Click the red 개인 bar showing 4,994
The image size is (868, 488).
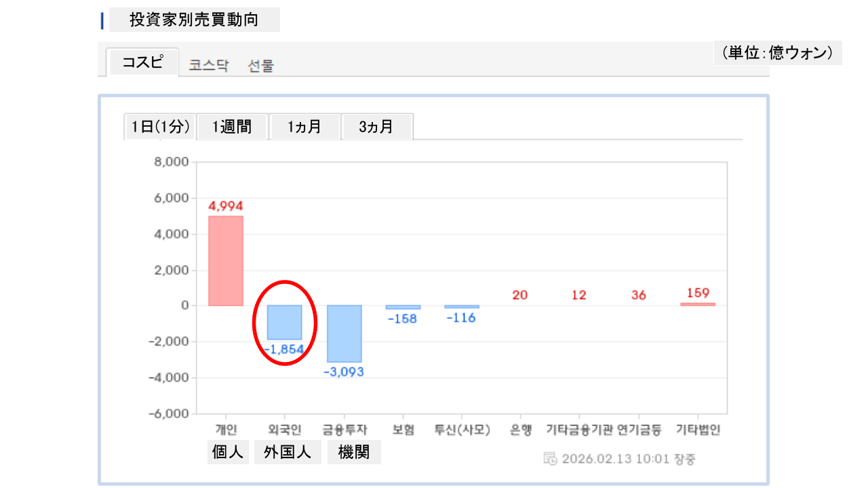click(226, 261)
